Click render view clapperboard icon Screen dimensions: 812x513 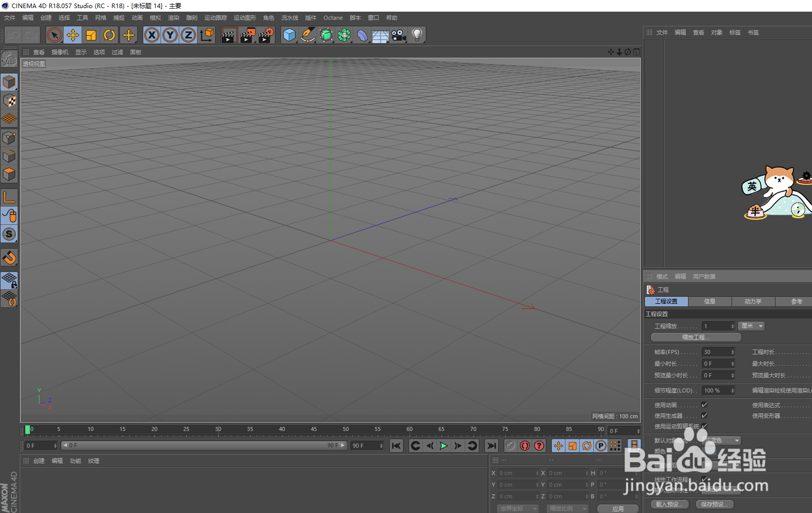tap(229, 35)
